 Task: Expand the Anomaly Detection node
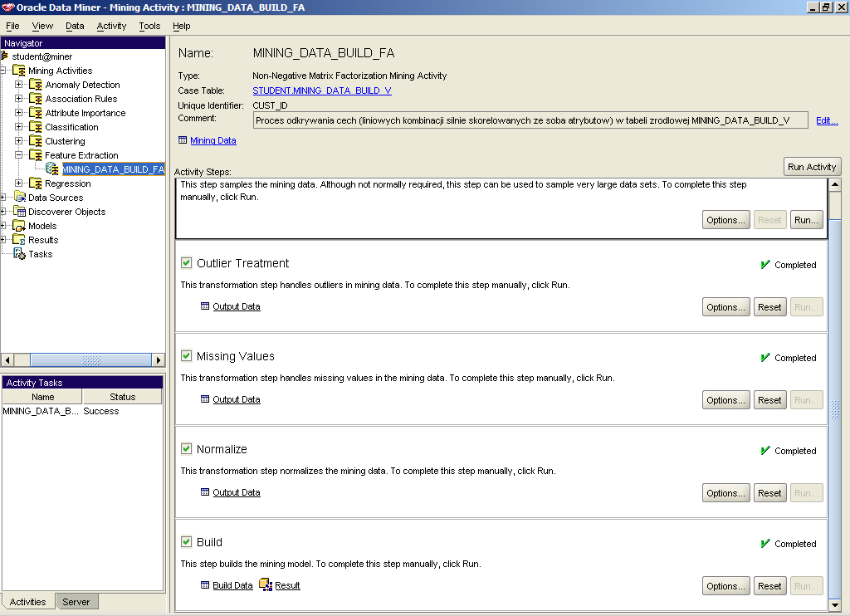[19, 84]
